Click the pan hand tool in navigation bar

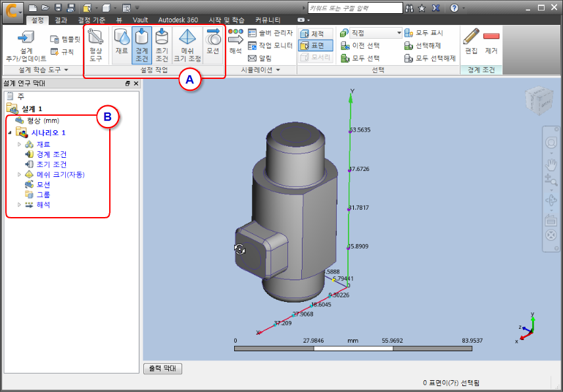point(551,165)
